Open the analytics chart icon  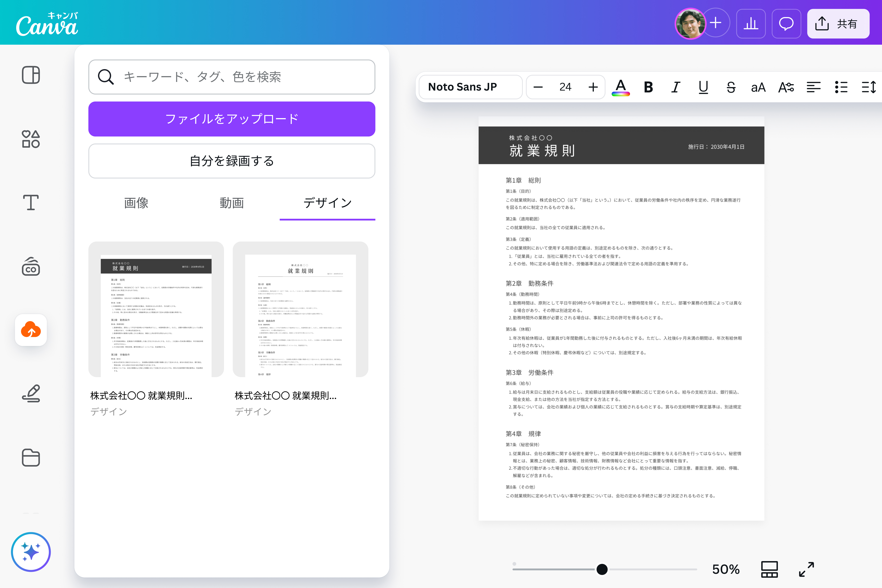pos(751,24)
